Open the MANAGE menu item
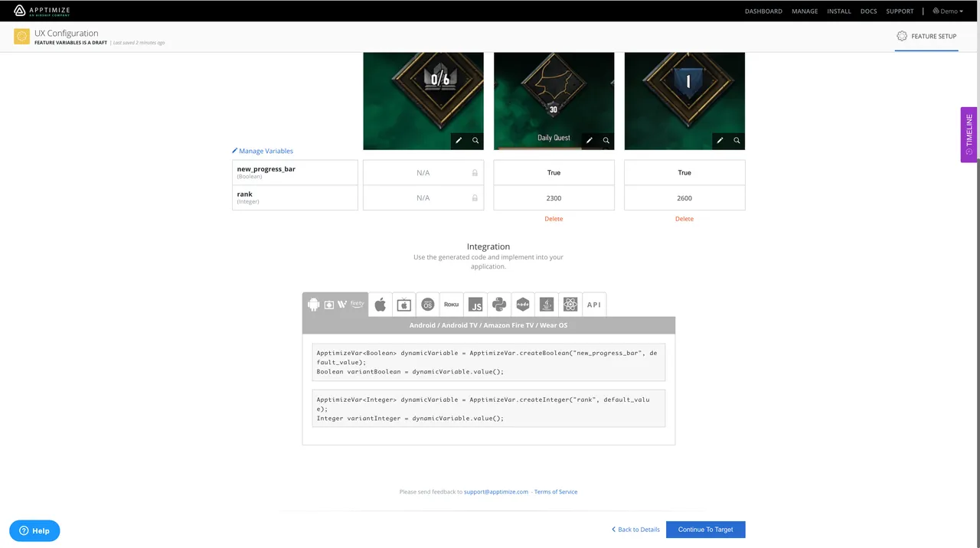The image size is (980, 548). point(805,11)
